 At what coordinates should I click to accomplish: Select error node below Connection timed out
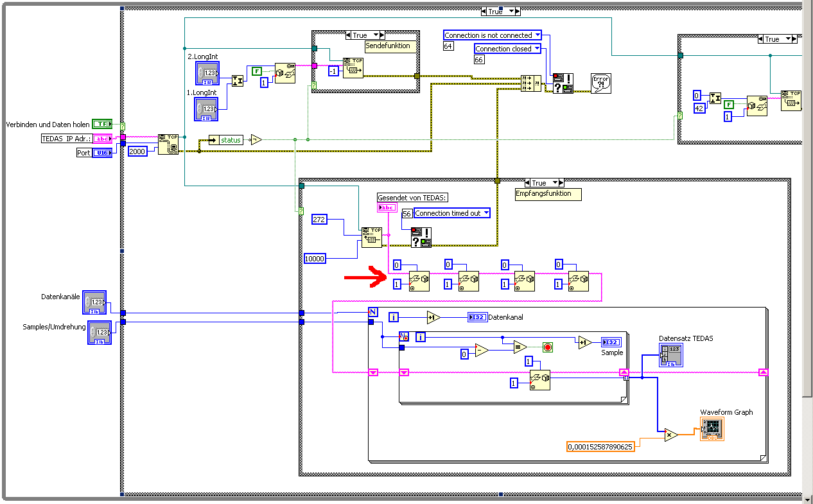tap(421, 237)
